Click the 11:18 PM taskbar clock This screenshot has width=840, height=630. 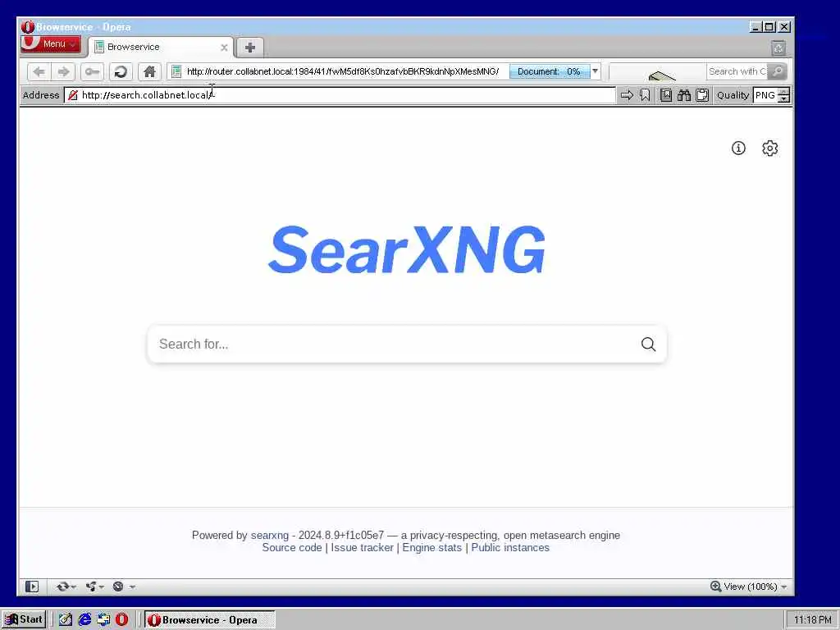[x=812, y=620]
